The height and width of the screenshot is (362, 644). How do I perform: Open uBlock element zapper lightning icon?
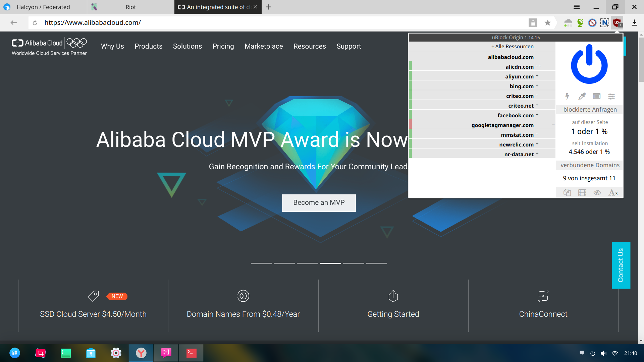pos(567,97)
